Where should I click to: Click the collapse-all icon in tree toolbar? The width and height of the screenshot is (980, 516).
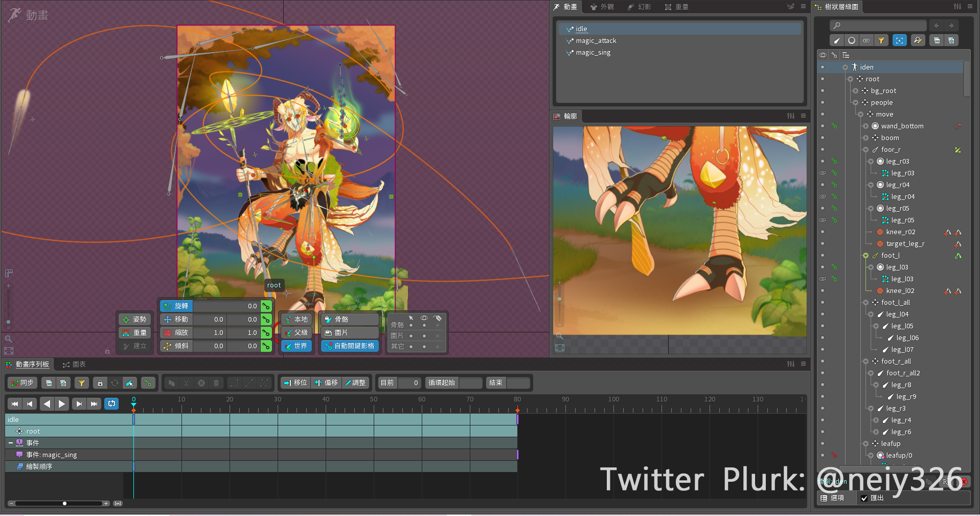(937, 40)
